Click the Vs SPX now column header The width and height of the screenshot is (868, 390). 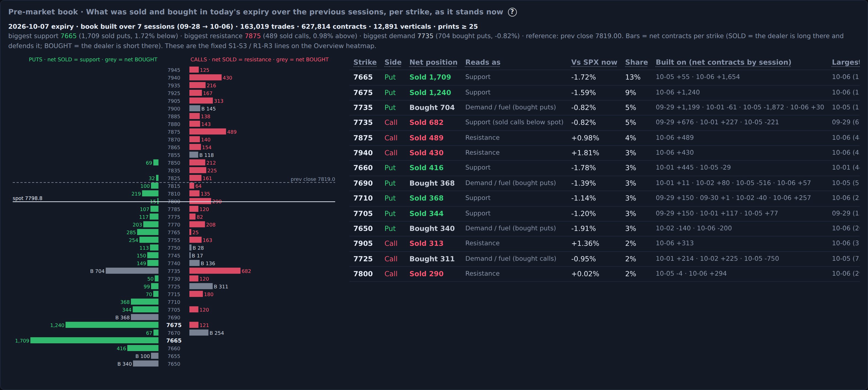pos(594,62)
